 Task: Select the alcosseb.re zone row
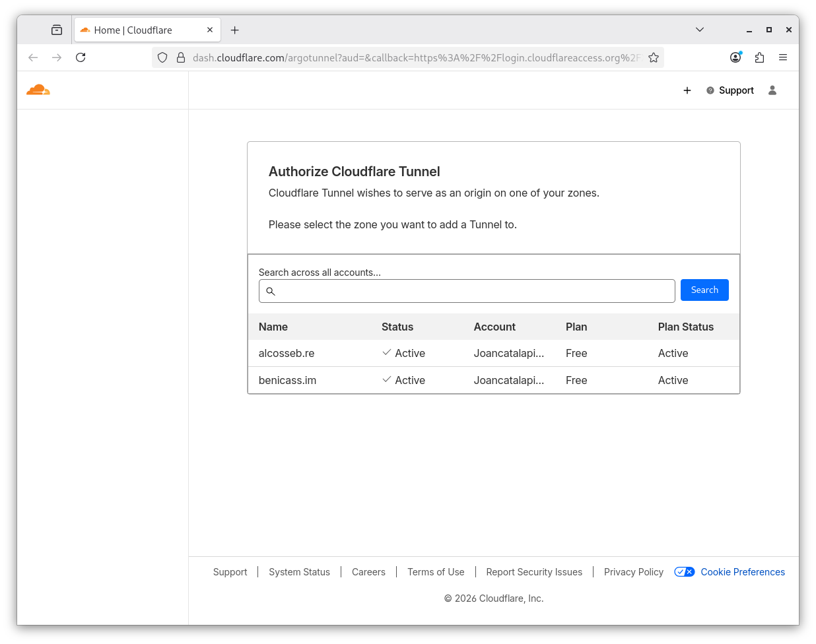pyautogui.click(x=287, y=354)
